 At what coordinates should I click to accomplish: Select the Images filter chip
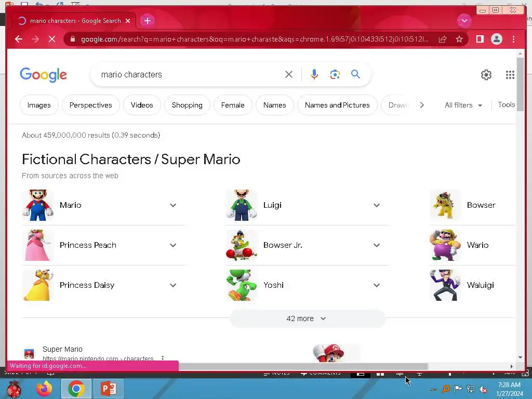pos(39,105)
